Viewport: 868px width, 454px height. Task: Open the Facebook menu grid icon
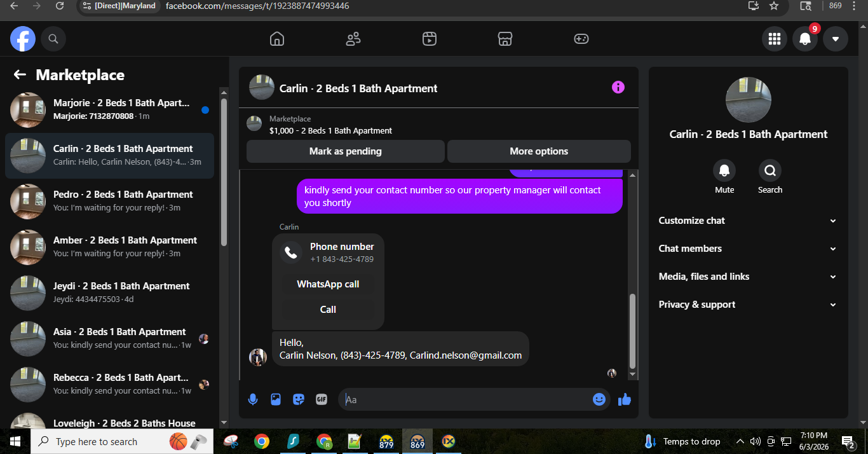(775, 39)
